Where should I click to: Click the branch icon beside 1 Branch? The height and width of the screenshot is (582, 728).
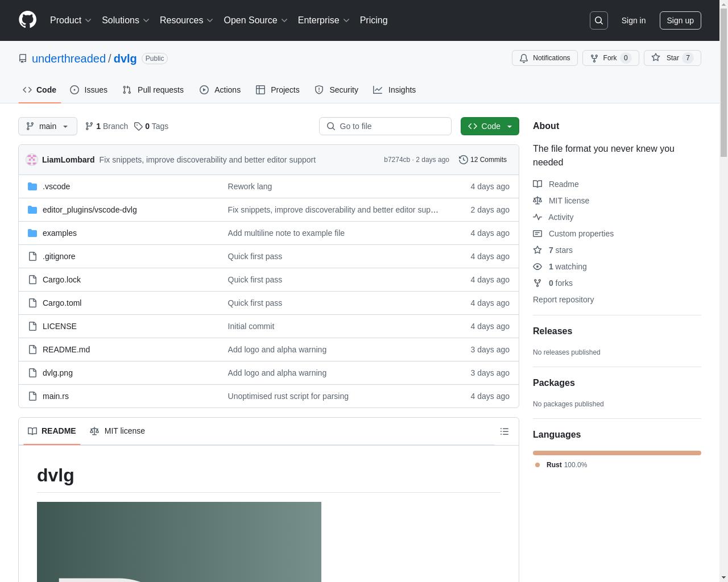click(x=89, y=126)
